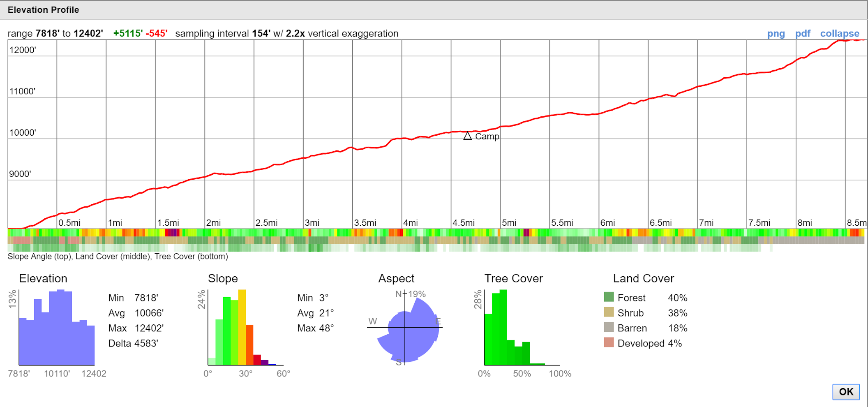Viewport: 868px width, 407px height.
Task: Click the Elevation Profile title bar
Action: [x=434, y=10]
